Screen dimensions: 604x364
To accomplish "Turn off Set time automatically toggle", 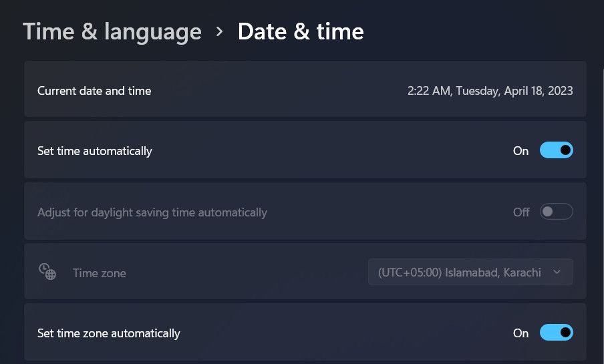I will pyautogui.click(x=556, y=151).
